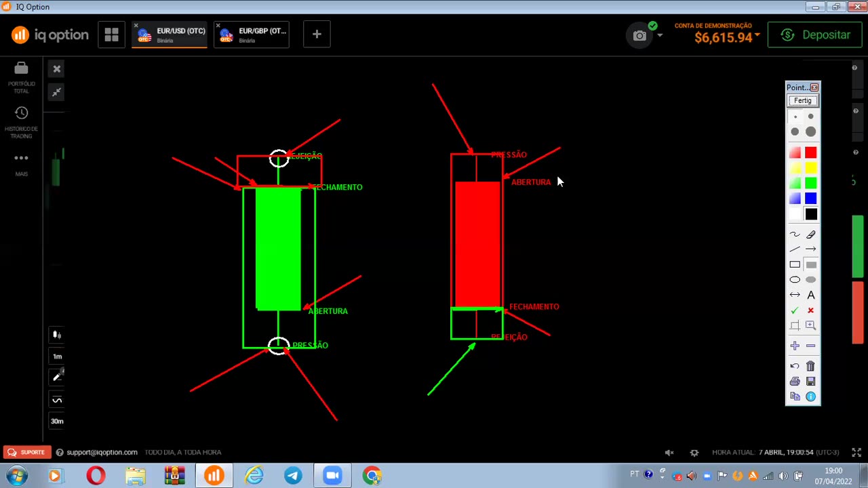This screenshot has width=868, height=488.
Task: Close the EUR/USD (OTC) tab
Action: [136, 26]
